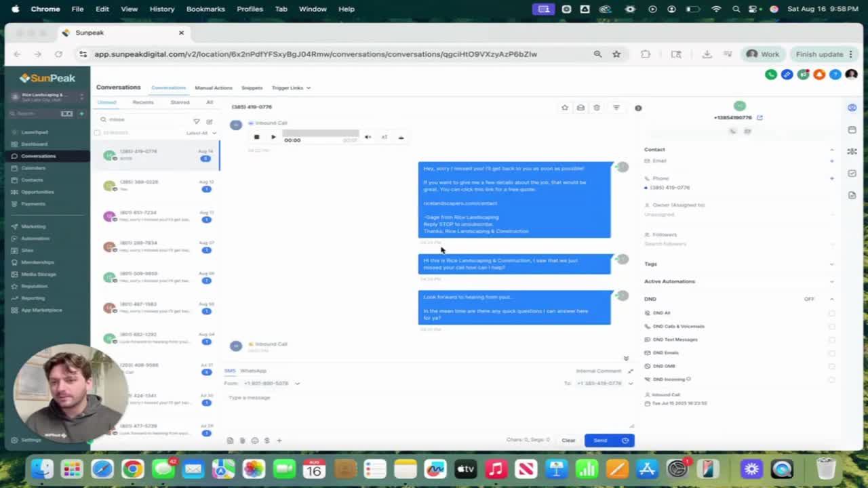Enable DND GMB checkbox
This screenshot has height=488, width=868.
(x=831, y=366)
